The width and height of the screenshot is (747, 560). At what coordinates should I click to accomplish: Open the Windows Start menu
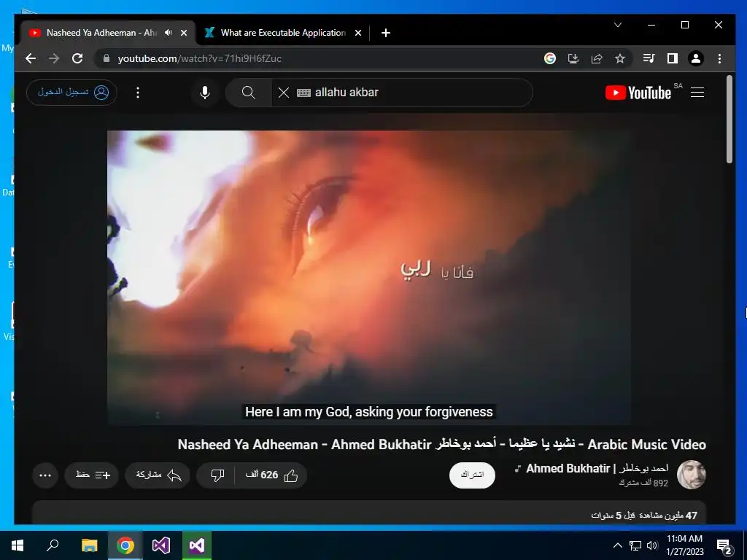18,545
